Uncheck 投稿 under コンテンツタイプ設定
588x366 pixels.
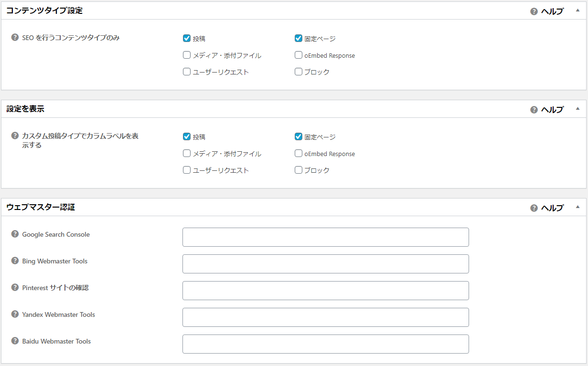(x=187, y=39)
